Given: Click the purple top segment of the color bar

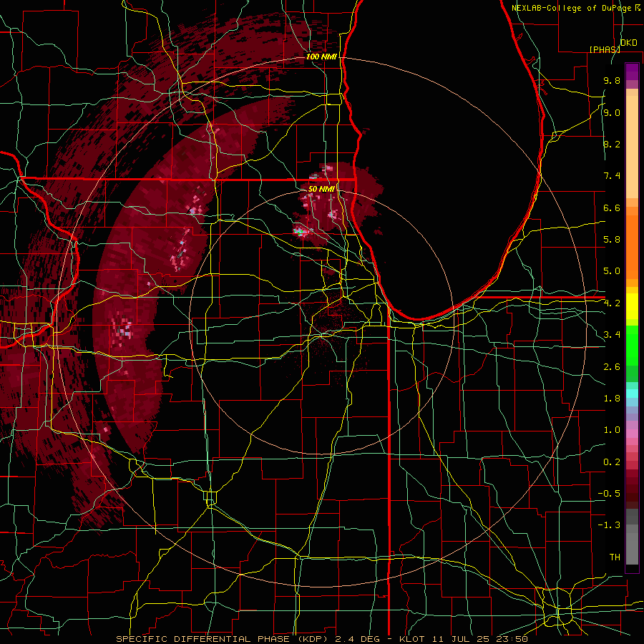Looking at the screenshot, I should [x=632, y=72].
